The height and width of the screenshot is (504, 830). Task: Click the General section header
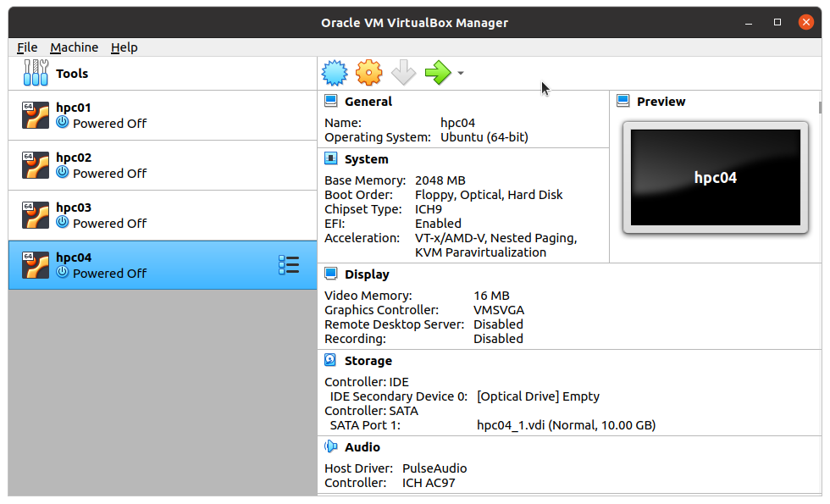point(368,102)
